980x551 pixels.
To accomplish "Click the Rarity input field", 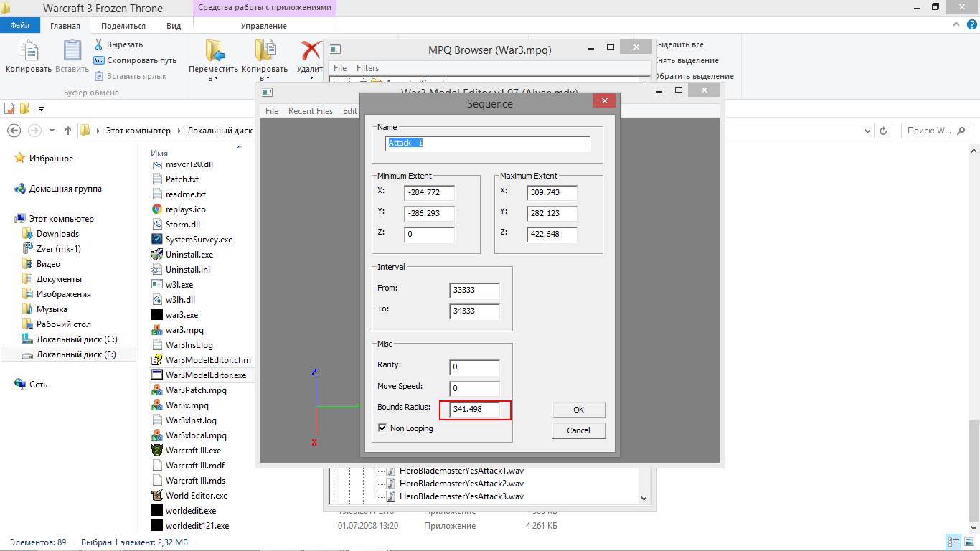I will [475, 367].
